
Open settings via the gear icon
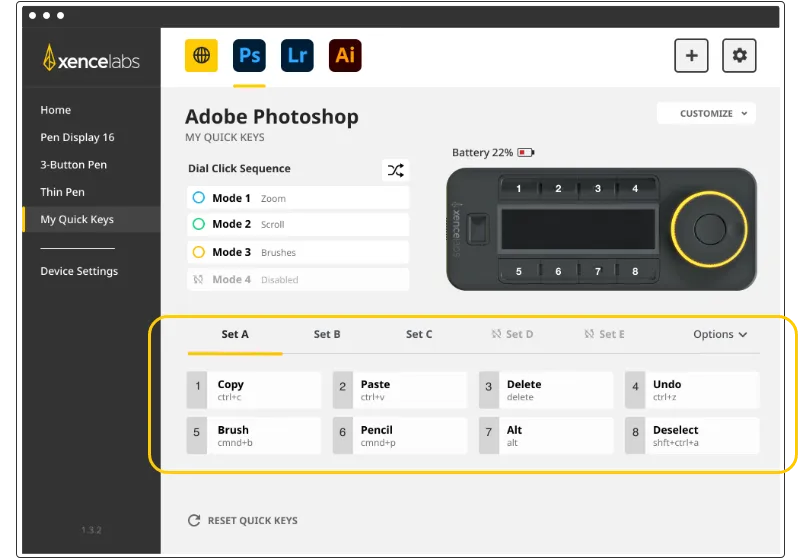[739, 55]
